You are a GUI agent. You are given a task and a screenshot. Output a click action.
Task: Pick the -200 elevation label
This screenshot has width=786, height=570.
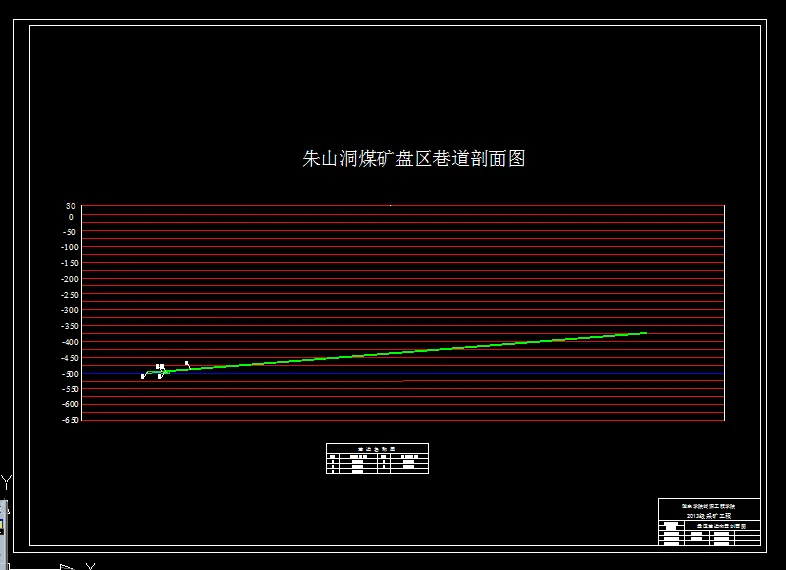pos(70,279)
